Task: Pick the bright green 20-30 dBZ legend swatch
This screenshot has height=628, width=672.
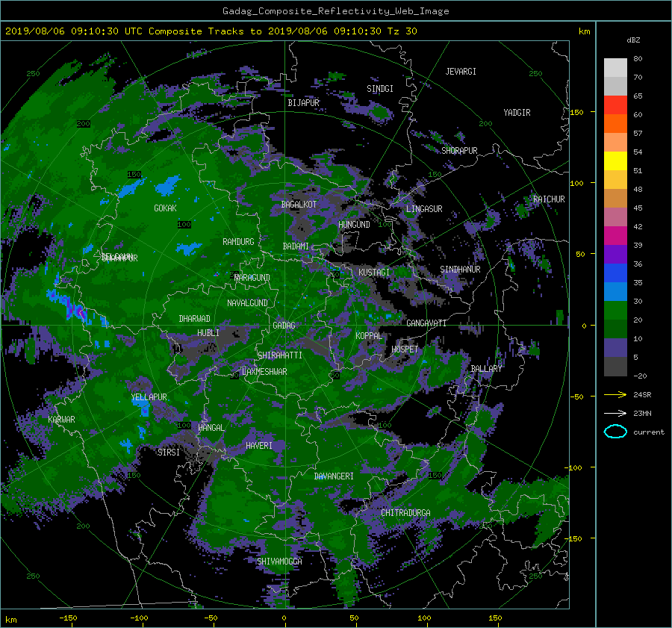Action: [615, 311]
